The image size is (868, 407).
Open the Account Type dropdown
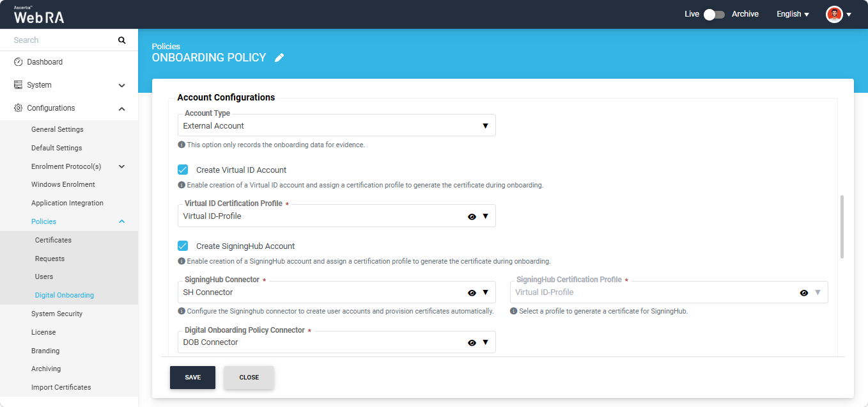336,125
